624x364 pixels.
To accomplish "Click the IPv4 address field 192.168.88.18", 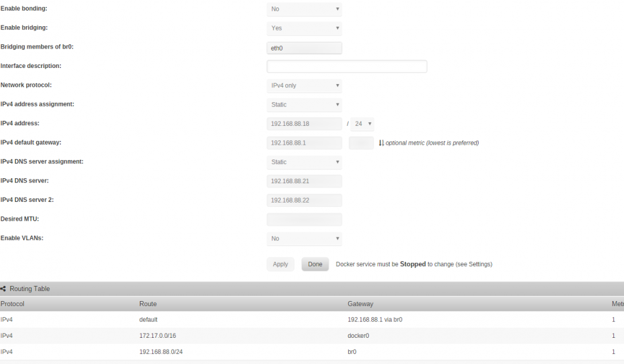I will [304, 123].
